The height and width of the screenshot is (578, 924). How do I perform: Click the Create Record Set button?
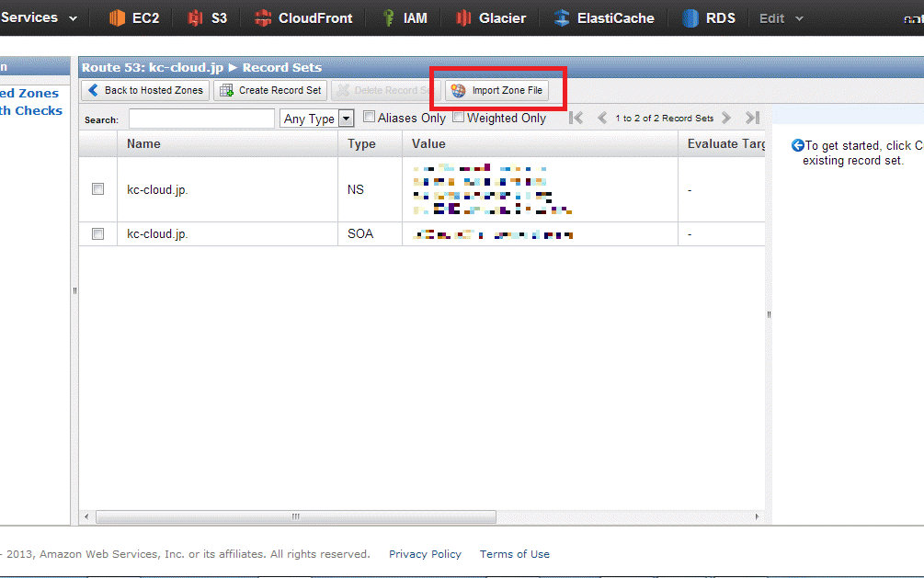pyautogui.click(x=270, y=90)
